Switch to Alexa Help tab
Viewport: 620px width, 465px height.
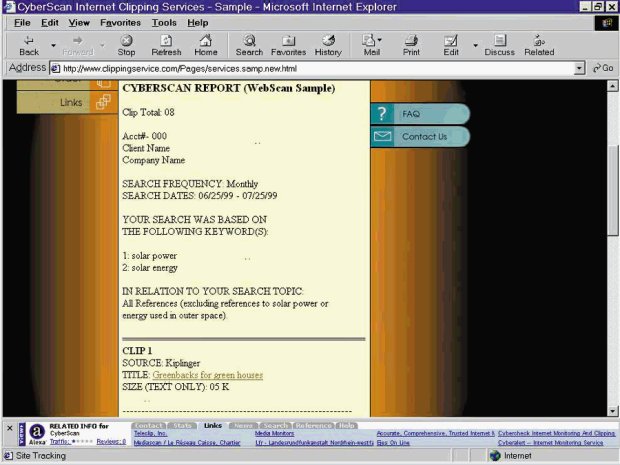click(347, 425)
